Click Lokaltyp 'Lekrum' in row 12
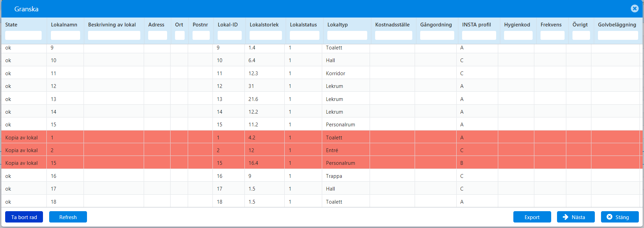644x228 pixels. [x=335, y=86]
